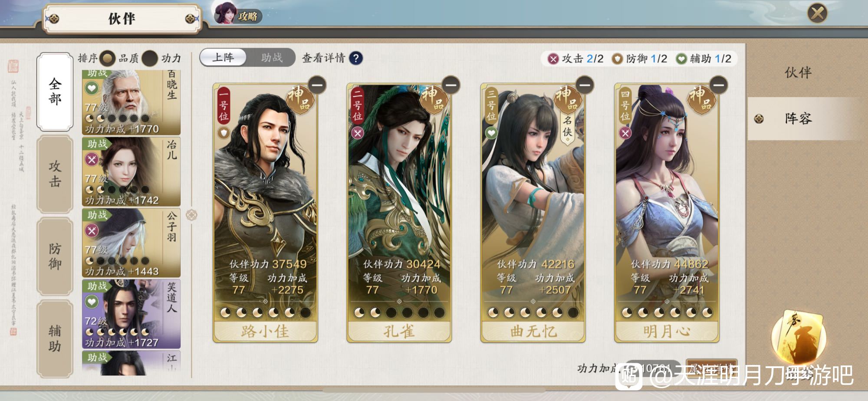Image resolution: width=868 pixels, height=401 pixels.
Task: Close the partner screen with X
Action: point(817,13)
